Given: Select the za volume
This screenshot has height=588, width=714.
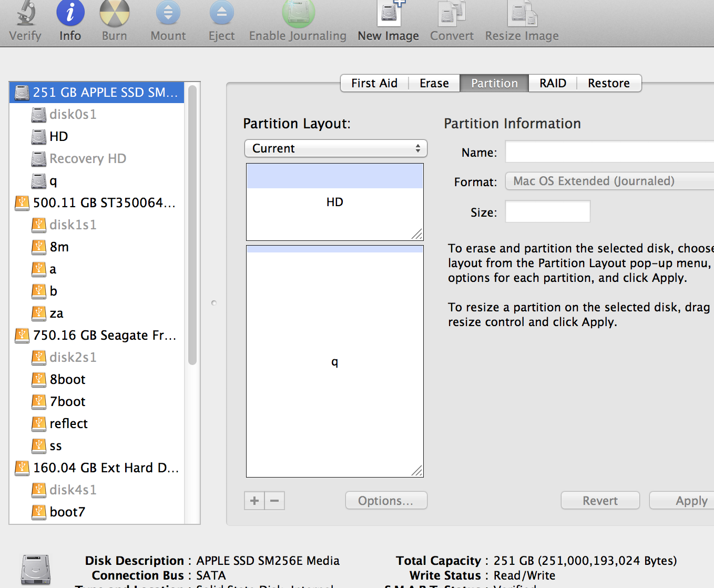Looking at the screenshot, I should [97, 313].
